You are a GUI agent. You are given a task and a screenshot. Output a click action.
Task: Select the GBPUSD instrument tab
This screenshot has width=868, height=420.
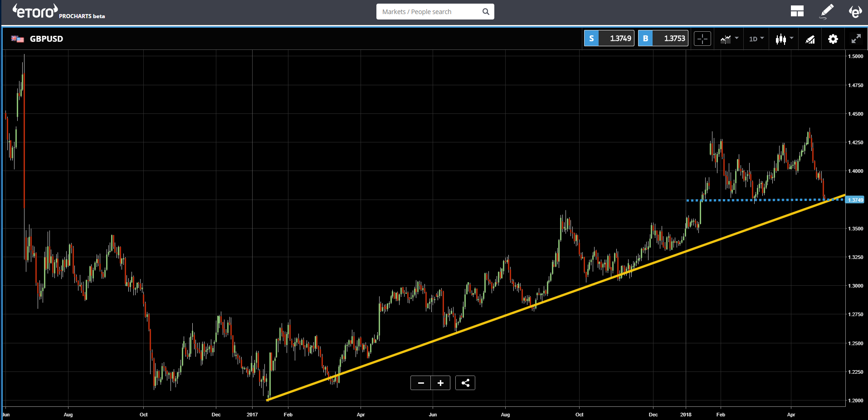[x=46, y=39]
